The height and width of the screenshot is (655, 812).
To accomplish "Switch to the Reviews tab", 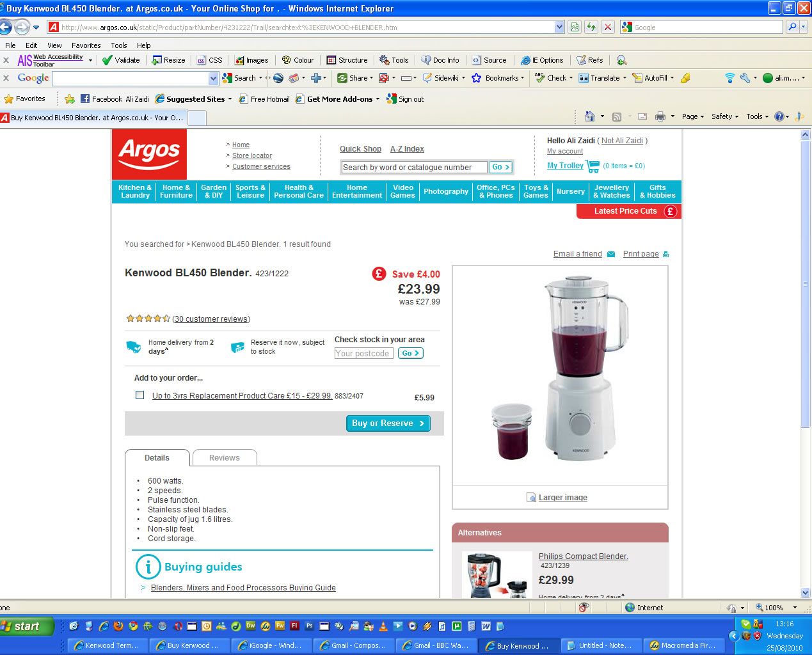I will (225, 458).
